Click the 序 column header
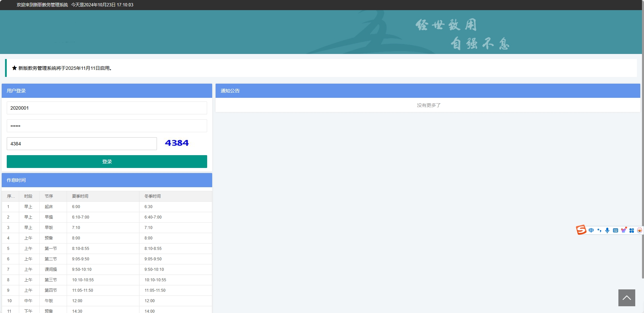The width and height of the screenshot is (644, 313). [10, 196]
